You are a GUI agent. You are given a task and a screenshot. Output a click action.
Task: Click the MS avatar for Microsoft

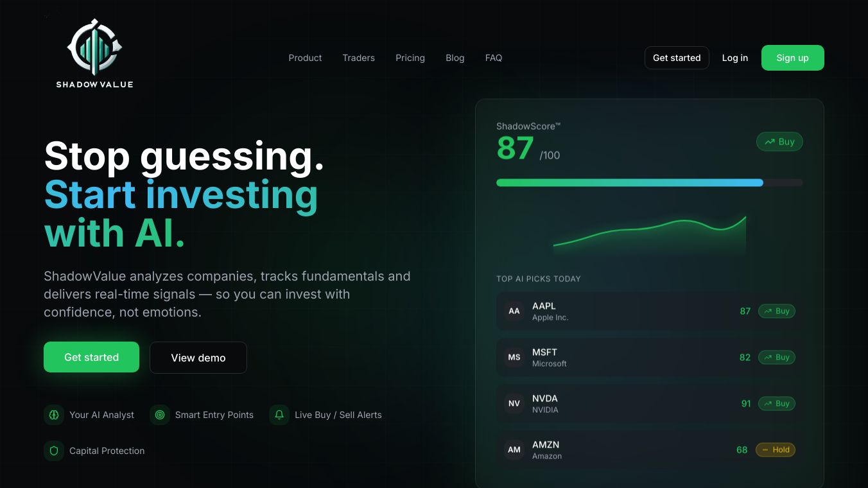(x=514, y=358)
